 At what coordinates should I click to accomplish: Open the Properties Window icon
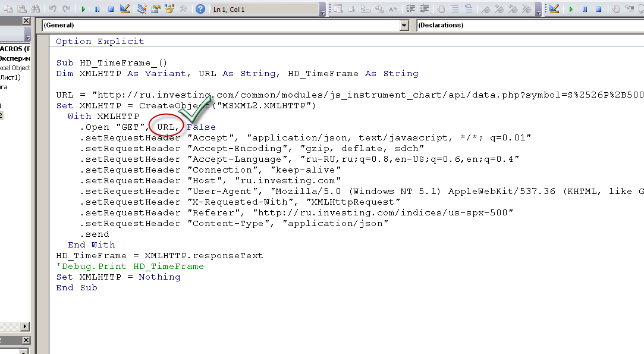click(x=156, y=9)
